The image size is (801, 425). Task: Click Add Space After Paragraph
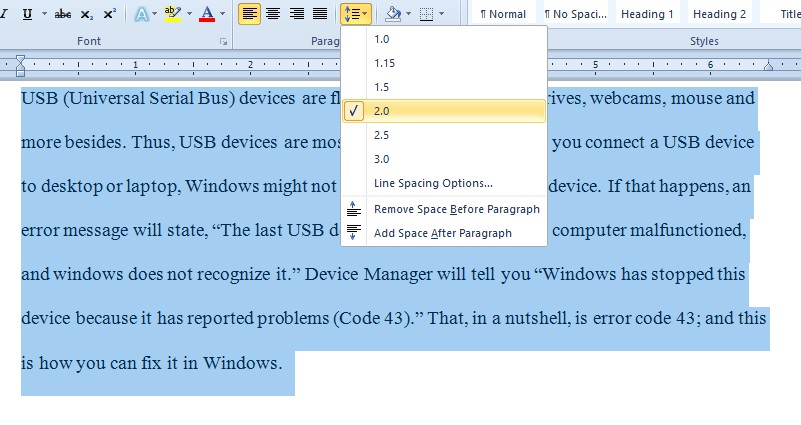point(444,233)
